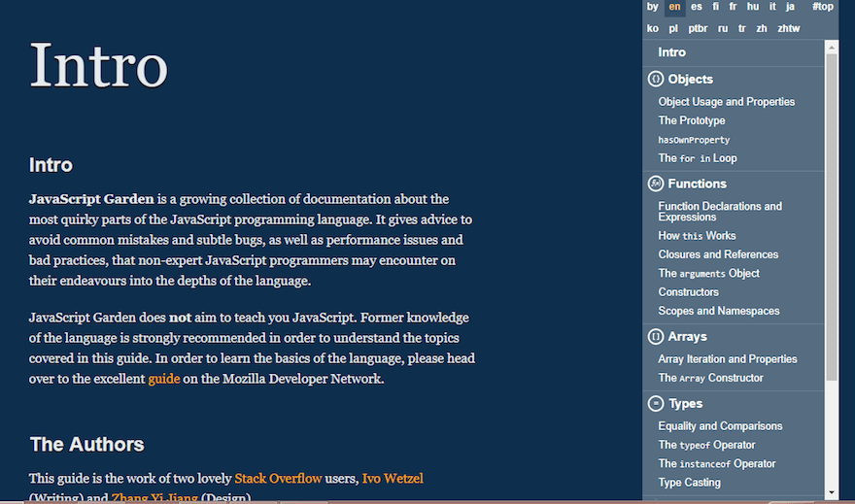Go to Type Casting section
The height and width of the screenshot is (504, 855).
point(689,483)
